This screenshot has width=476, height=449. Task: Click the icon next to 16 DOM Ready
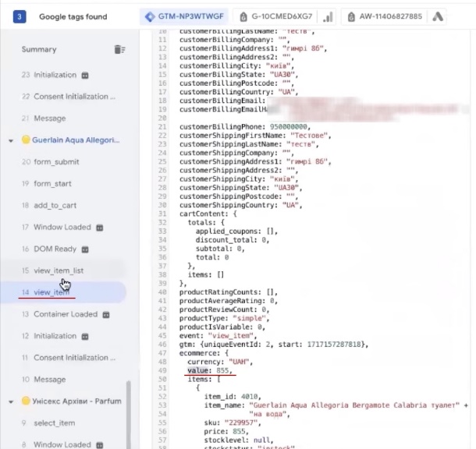coord(85,249)
